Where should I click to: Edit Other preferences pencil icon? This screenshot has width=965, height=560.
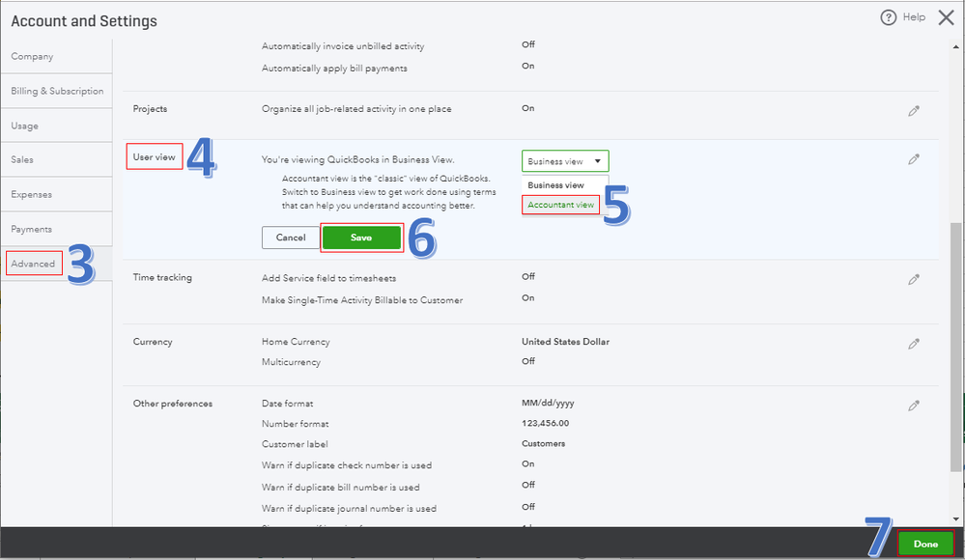coord(914,406)
